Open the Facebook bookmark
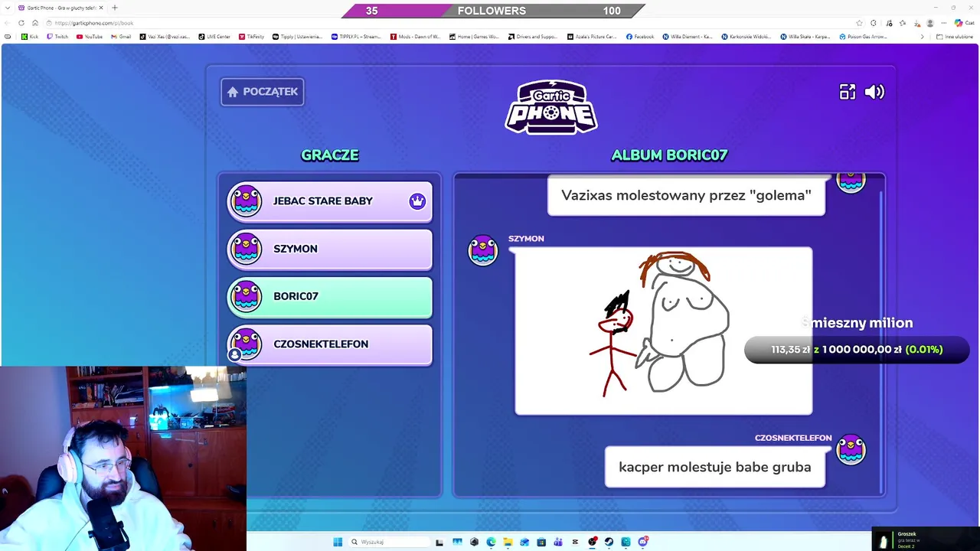 tap(640, 37)
